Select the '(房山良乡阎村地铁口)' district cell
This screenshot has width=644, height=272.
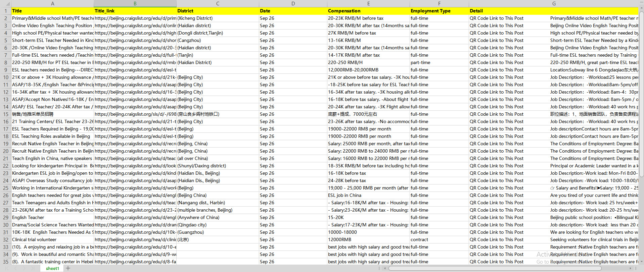point(218,114)
